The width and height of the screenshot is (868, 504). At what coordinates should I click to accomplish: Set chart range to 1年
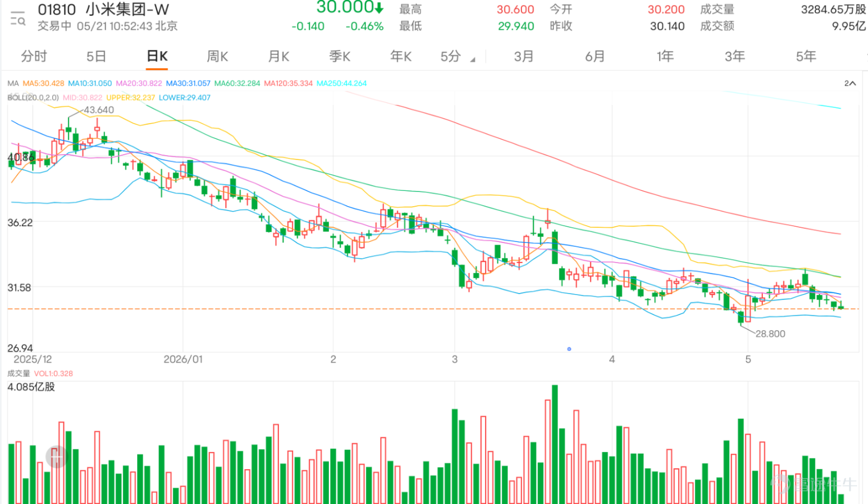click(665, 56)
